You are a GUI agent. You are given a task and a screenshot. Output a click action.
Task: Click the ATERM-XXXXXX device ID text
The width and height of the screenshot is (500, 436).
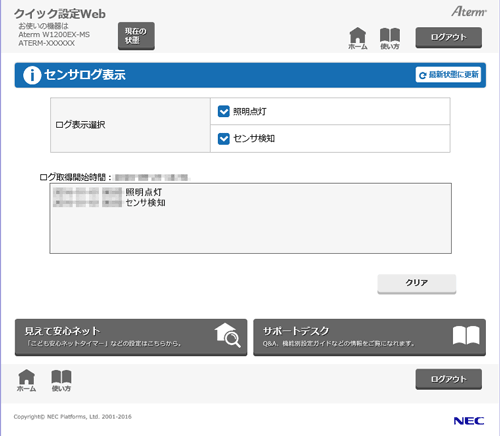pyautogui.click(x=47, y=43)
